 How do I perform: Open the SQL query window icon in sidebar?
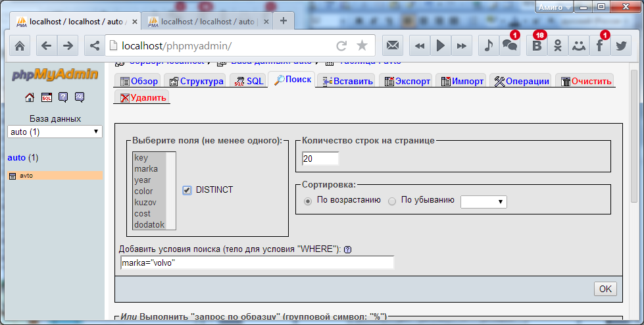click(x=47, y=97)
